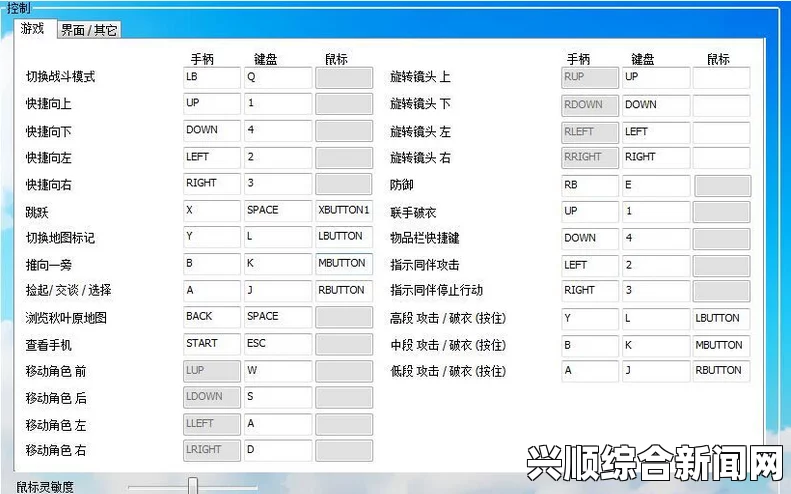Screen dimensions: 791x494
Task: Click 手柄 field RB for 防御
Action: [x=590, y=186]
